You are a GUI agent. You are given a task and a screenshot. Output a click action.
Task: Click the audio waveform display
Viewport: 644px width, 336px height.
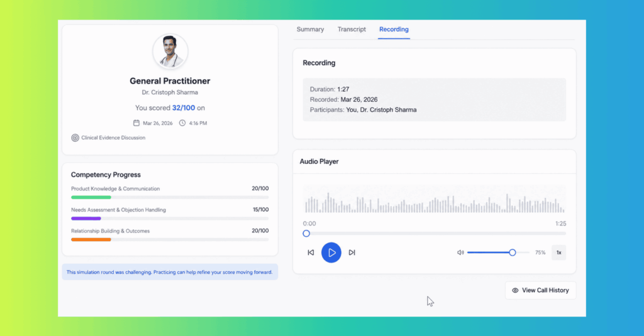click(435, 199)
